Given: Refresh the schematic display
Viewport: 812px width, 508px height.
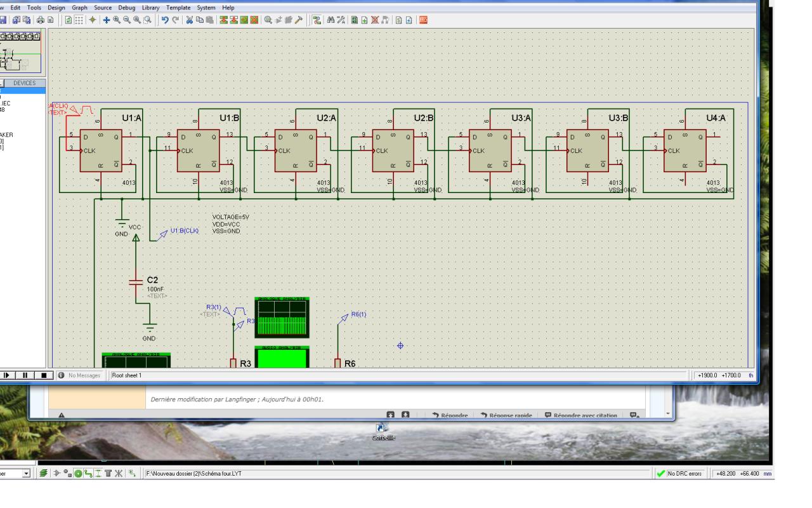Looking at the screenshot, I should coord(70,20).
